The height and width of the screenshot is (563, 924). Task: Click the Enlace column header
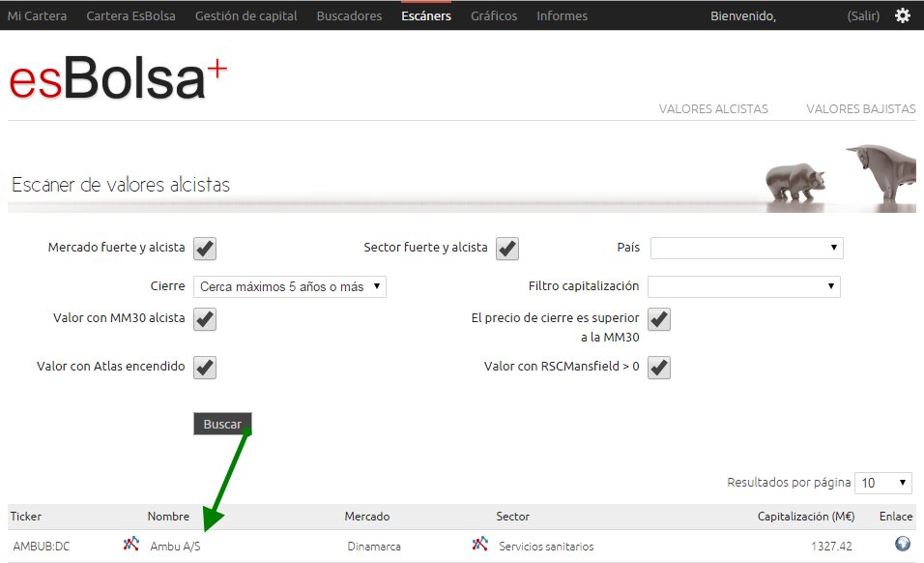coord(896,517)
